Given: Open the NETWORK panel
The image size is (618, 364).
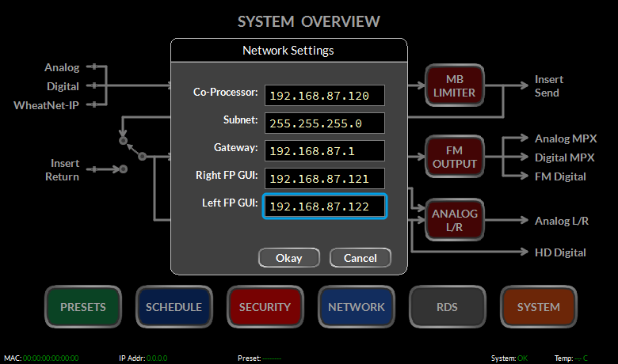Looking at the screenshot, I should (x=356, y=306).
